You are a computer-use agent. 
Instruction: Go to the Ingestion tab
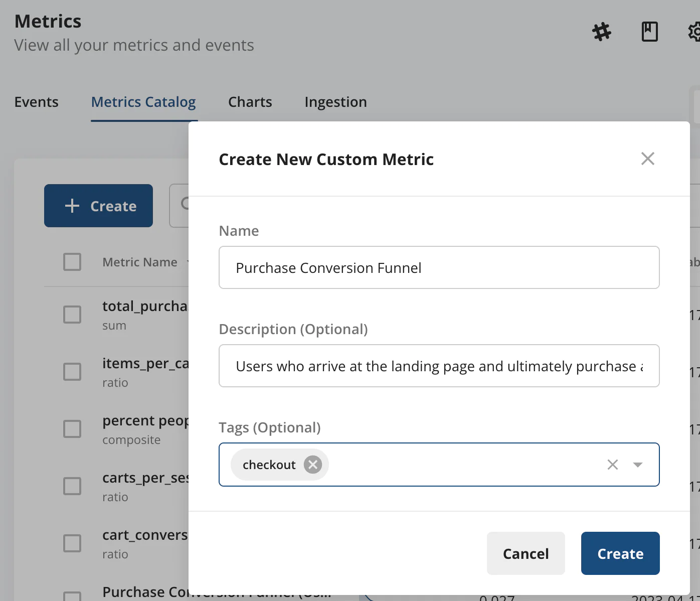[335, 102]
